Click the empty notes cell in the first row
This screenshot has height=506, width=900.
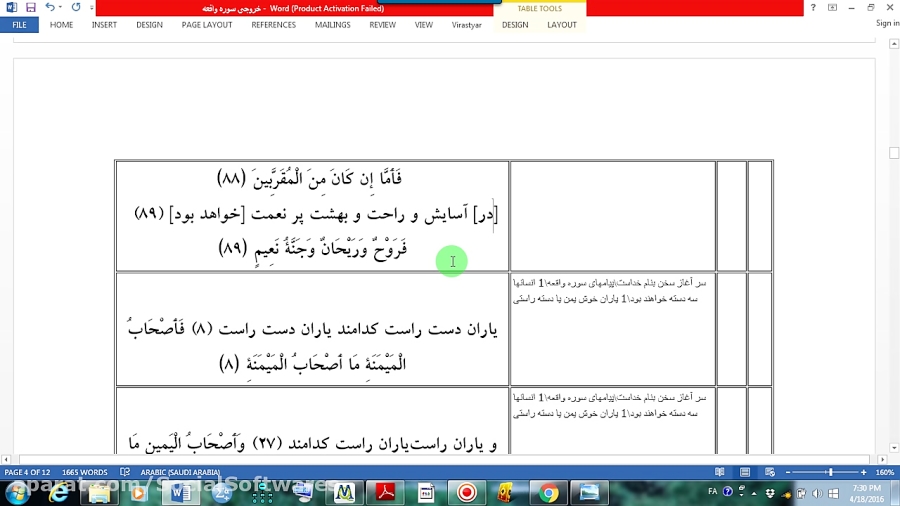coord(612,216)
